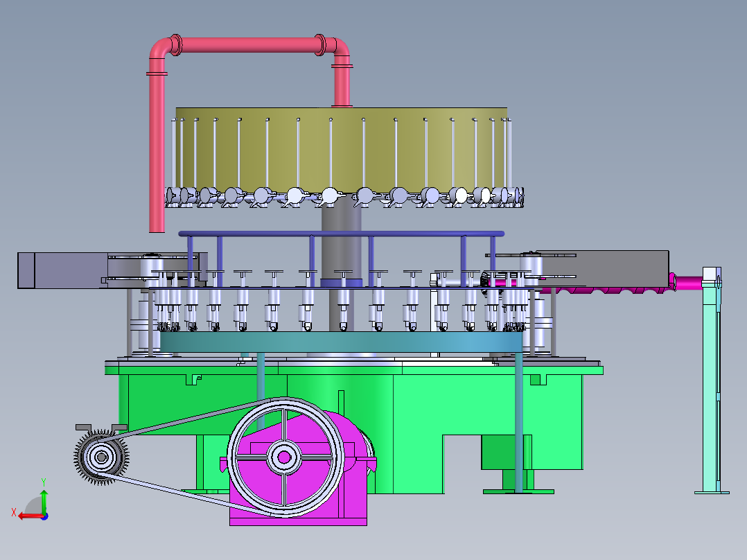Click the blue Z axis dot of triad
This screenshot has height=560, width=747.
44,516
